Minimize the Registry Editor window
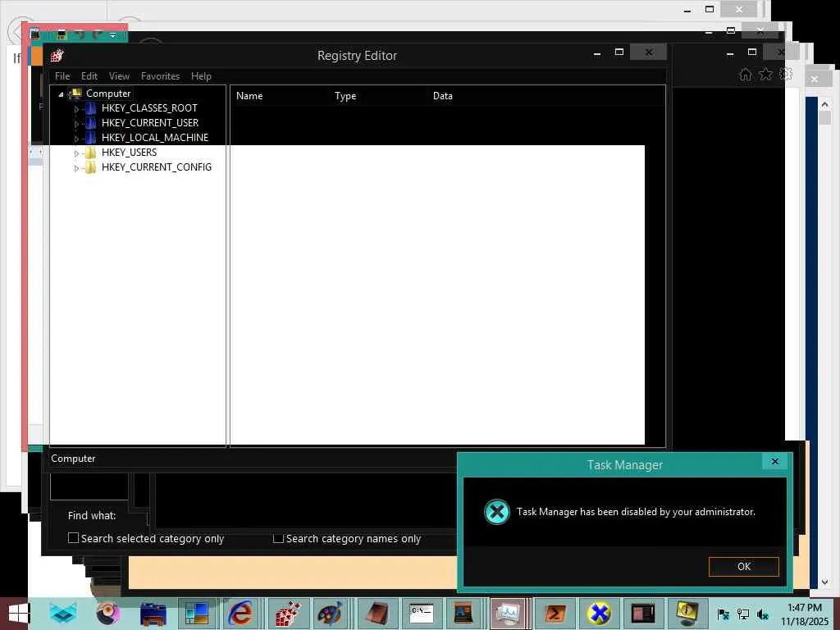The width and height of the screenshot is (840, 630). point(597,52)
